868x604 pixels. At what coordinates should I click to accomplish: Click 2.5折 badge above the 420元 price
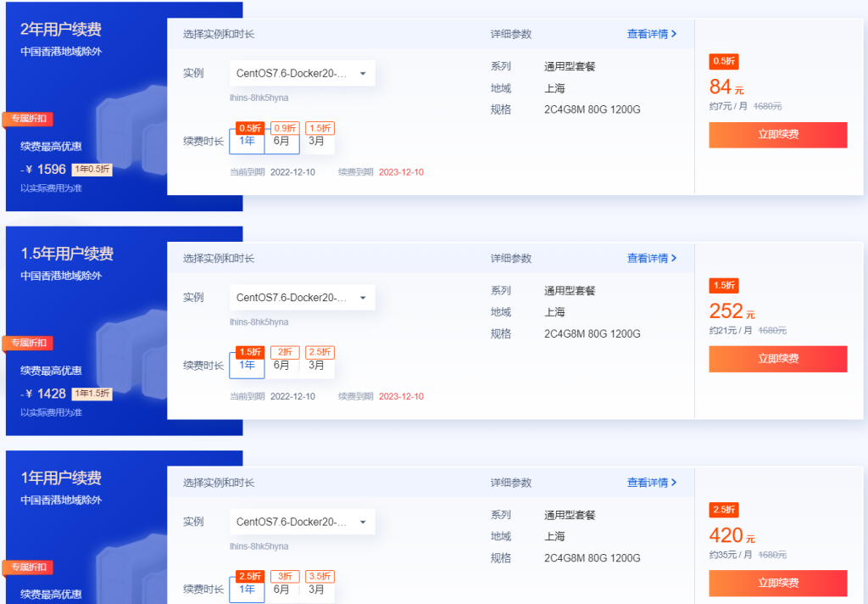coord(724,510)
